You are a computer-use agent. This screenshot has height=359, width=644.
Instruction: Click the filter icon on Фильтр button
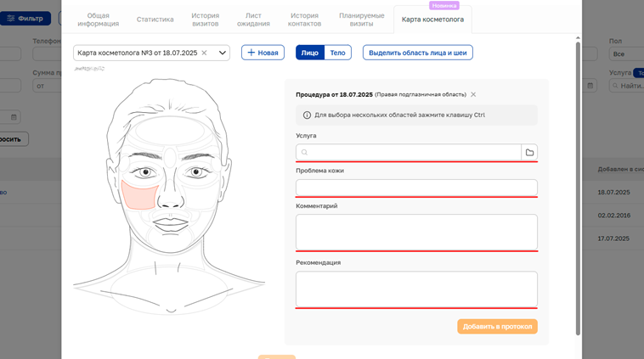point(11,19)
